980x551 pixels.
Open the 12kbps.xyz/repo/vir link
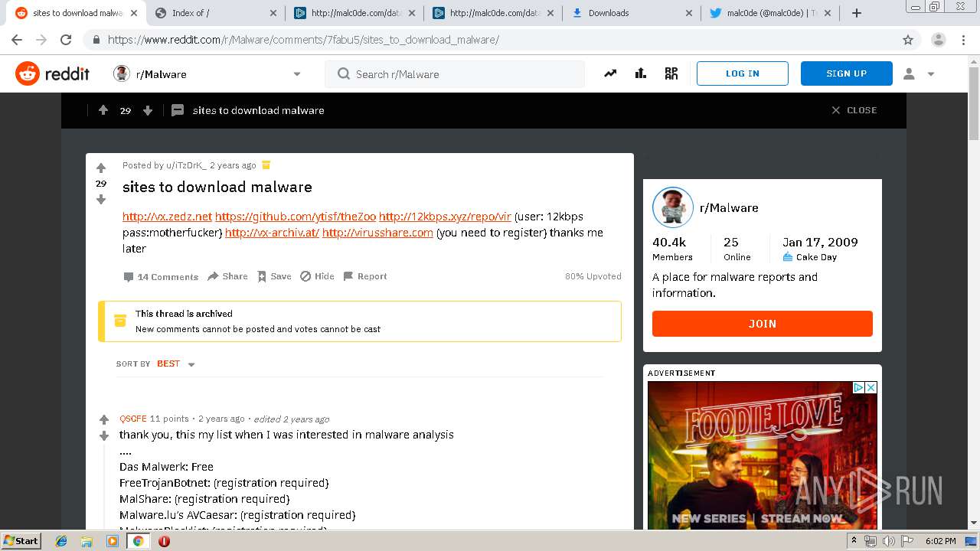point(445,217)
